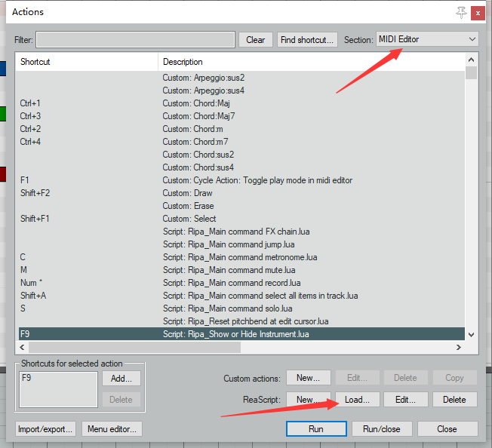Load a ReaScript file
The image size is (492, 448).
coord(357,400)
